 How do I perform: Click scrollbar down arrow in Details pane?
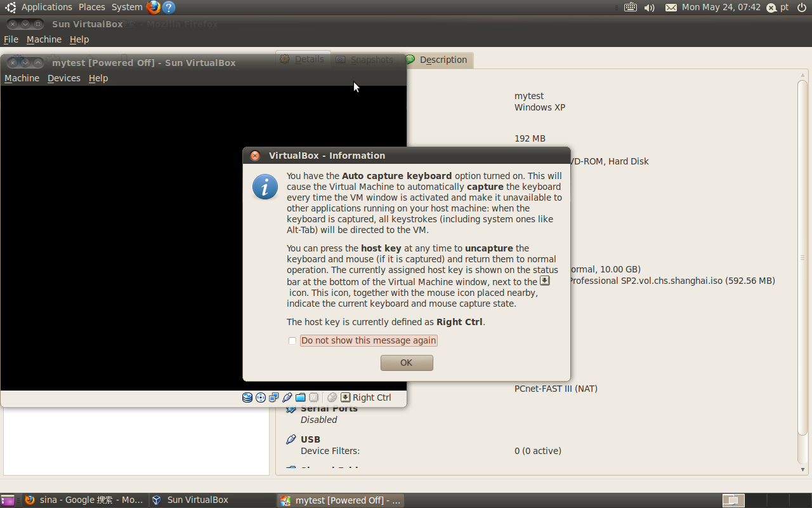click(802, 469)
